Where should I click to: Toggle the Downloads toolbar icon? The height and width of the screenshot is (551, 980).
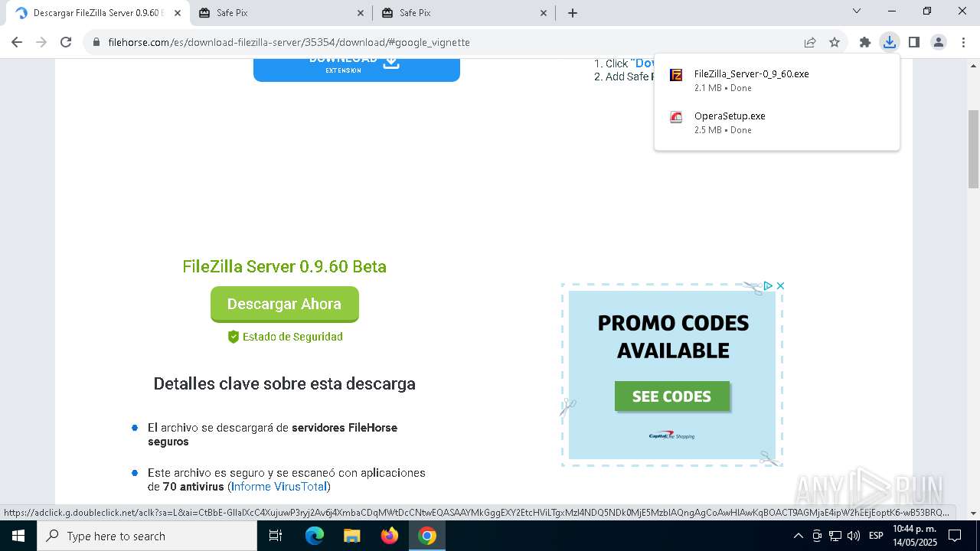pyautogui.click(x=889, y=42)
